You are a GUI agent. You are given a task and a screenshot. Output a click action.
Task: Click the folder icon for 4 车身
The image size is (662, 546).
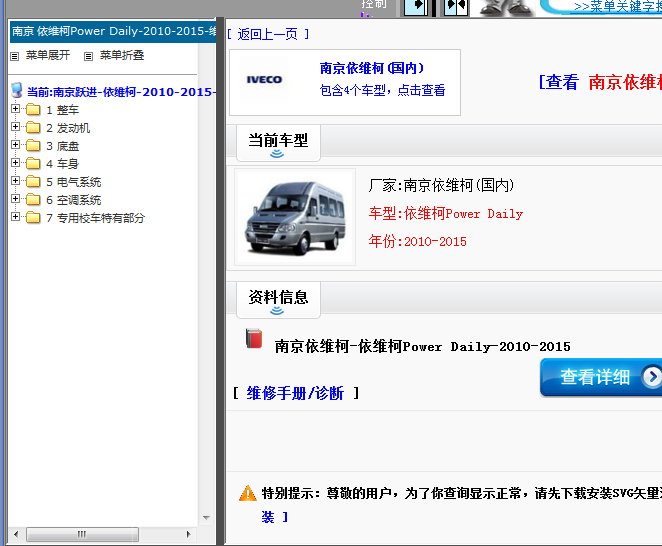[33, 163]
